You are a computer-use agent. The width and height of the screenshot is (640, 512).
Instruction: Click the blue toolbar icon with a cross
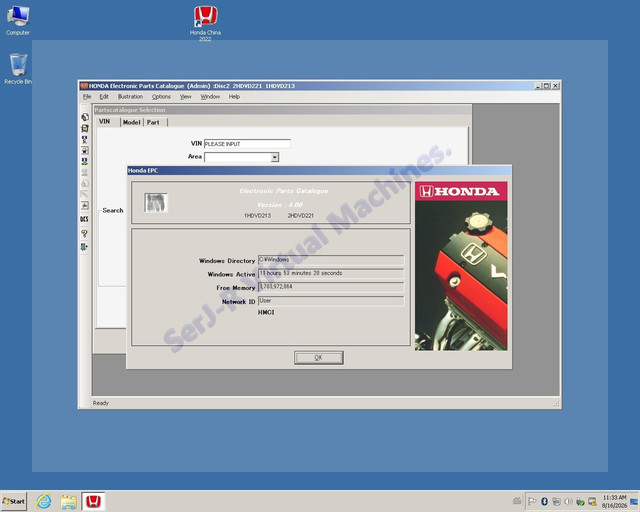84,139
